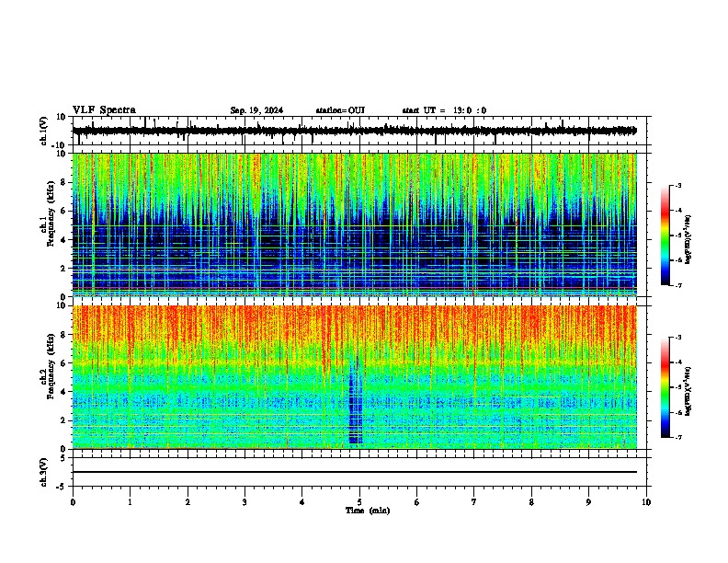This screenshot has width=728, height=563.
Task: Select the date text "Sep. 19, 2024"
Action: (x=256, y=110)
